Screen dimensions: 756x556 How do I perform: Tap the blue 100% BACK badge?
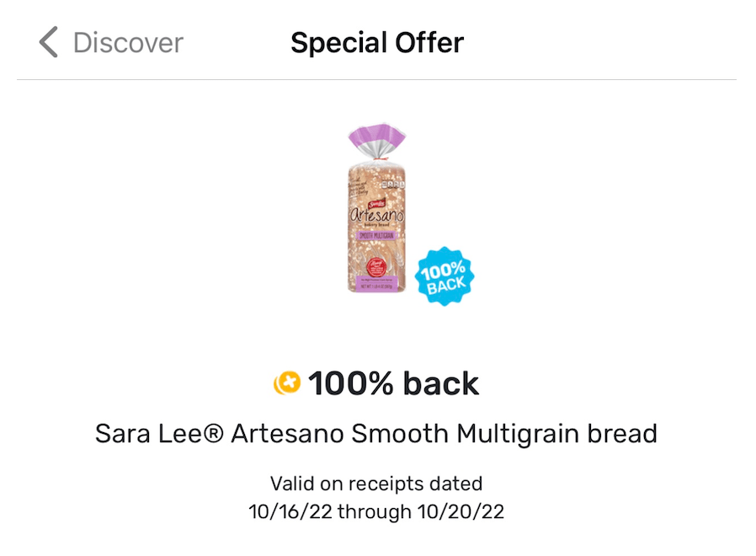click(x=445, y=275)
